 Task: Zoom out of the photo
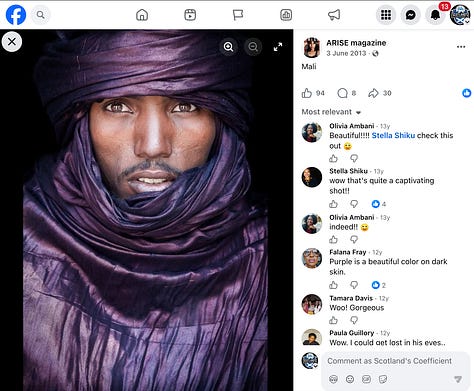[x=253, y=47]
